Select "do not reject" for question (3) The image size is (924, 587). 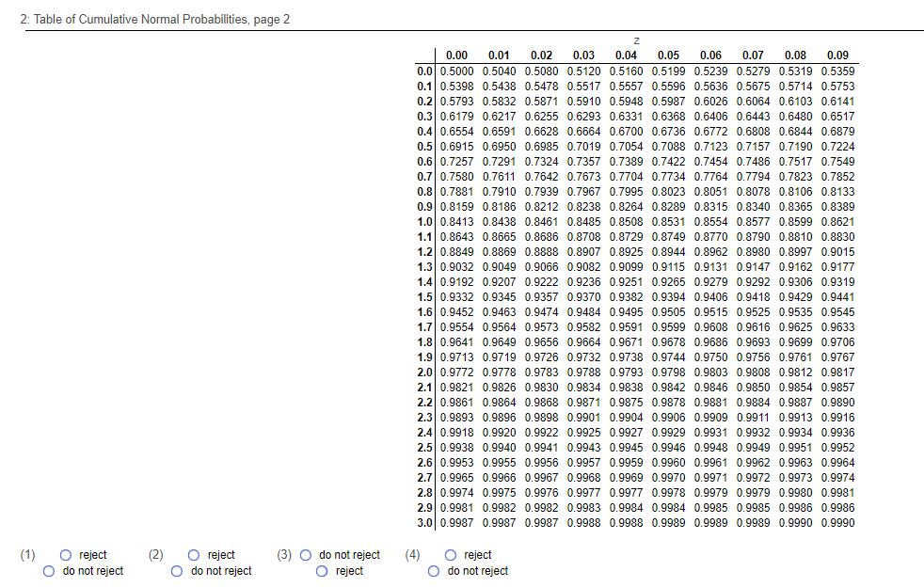[x=308, y=555]
